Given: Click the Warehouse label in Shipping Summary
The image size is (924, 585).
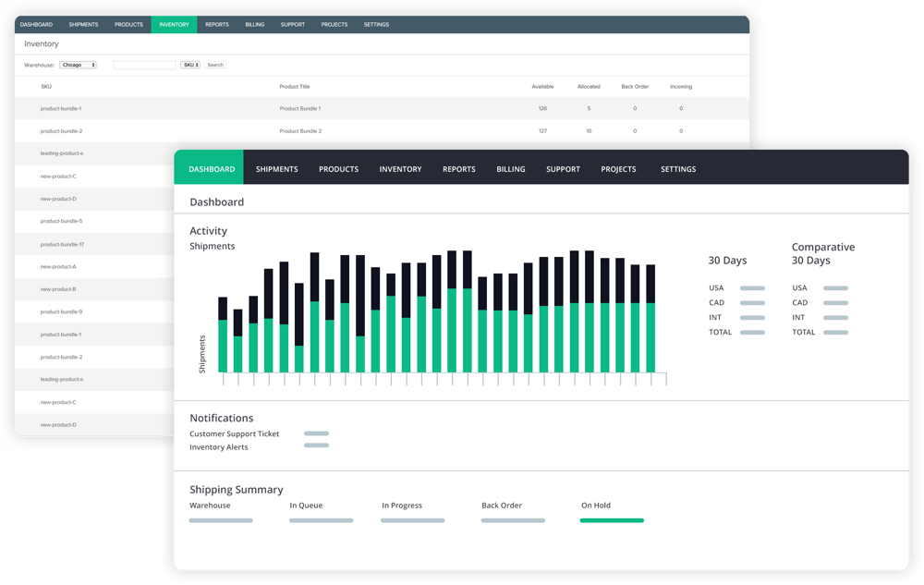Looking at the screenshot, I should coord(210,506).
